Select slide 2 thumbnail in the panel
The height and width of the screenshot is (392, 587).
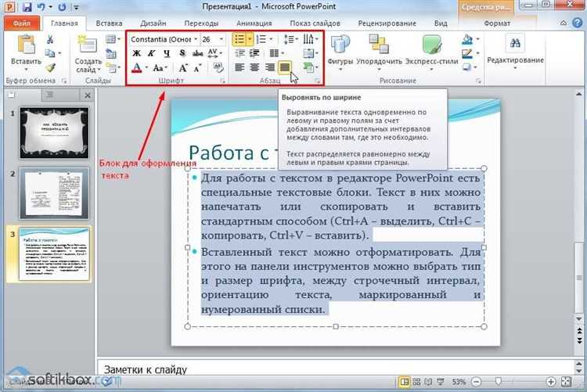pos(54,192)
